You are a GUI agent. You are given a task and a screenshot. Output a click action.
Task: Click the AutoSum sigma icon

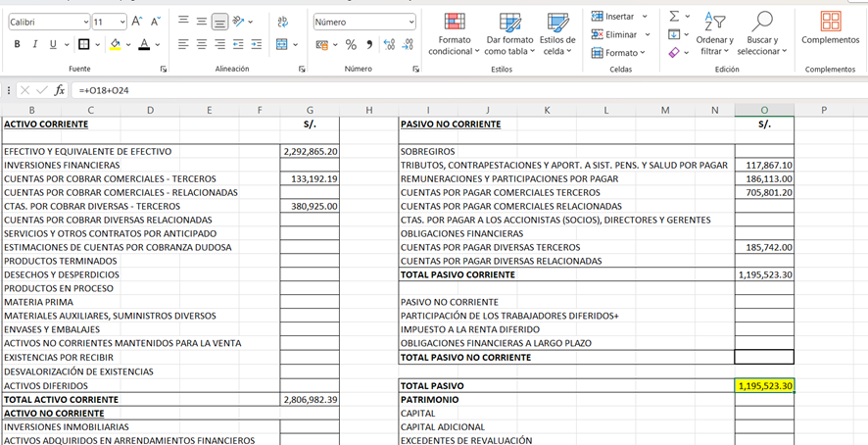[x=674, y=16]
